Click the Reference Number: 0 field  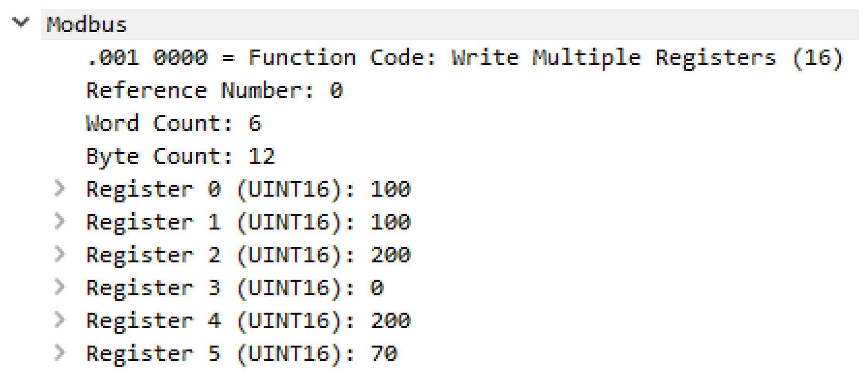pyautogui.click(x=214, y=91)
